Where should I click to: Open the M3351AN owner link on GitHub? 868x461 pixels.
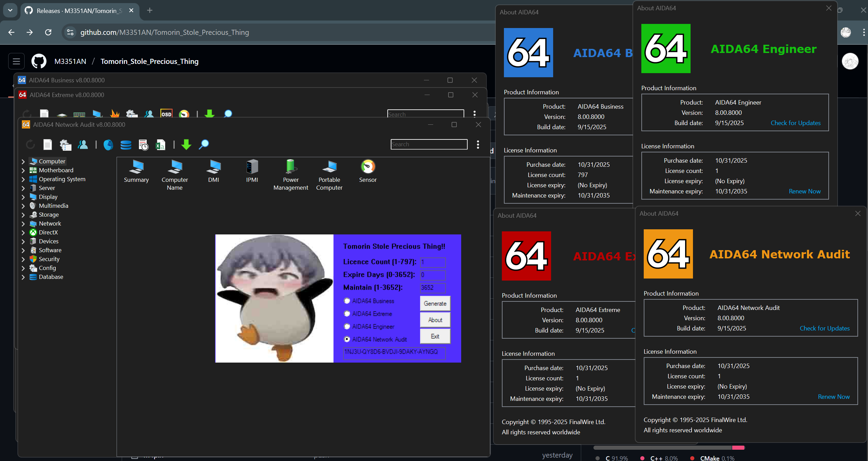tap(70, 62)
